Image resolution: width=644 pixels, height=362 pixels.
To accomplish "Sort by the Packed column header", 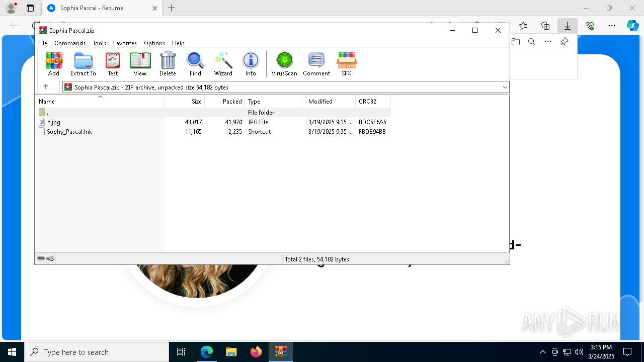I will pyautogui.click(x=225, y=102).
